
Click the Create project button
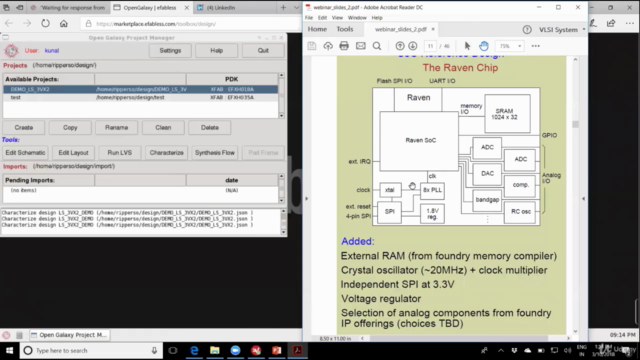(24, 128)
